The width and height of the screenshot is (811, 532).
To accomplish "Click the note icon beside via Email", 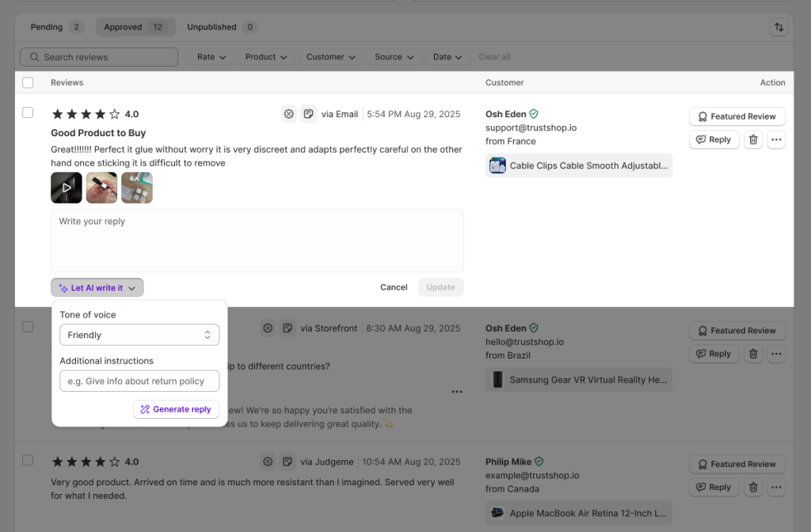I will point(308,114).
